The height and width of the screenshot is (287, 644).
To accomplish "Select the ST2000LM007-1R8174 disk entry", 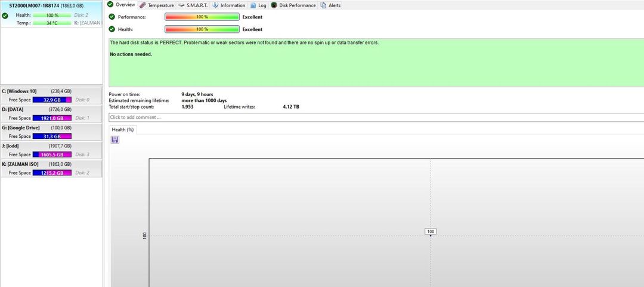I will coord(51,14).
